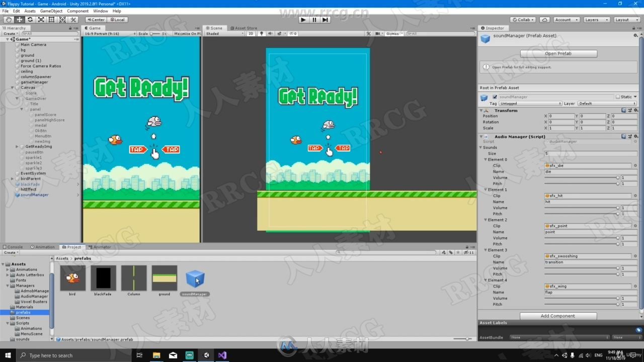Click the Open Prefab button
Viewport: 644px width, 362px height.
558,53
